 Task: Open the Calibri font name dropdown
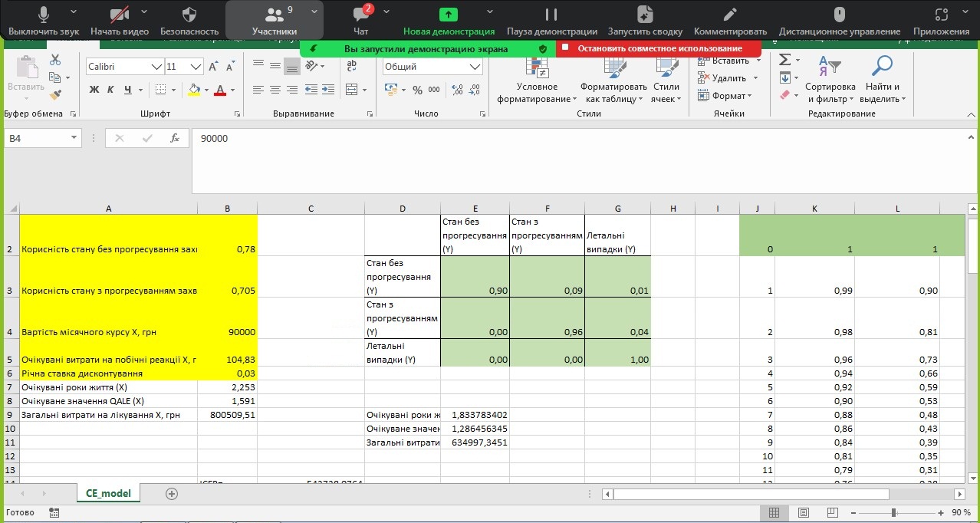157,67
